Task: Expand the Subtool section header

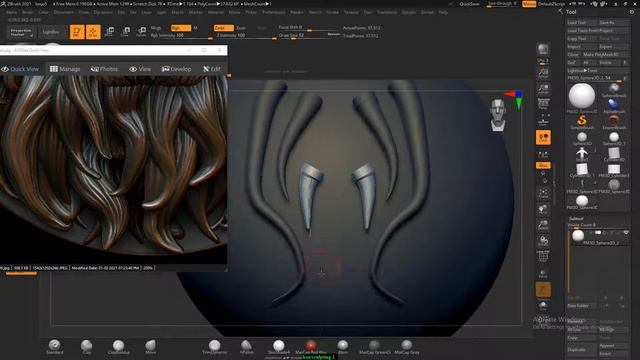Action: tap(576, 219)
